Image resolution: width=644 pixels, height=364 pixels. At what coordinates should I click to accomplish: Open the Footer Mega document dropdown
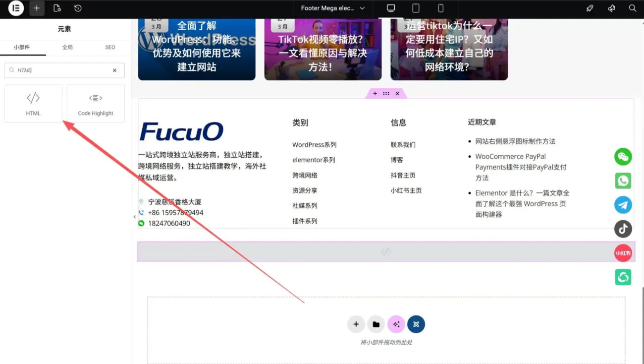tap(333, 8)
